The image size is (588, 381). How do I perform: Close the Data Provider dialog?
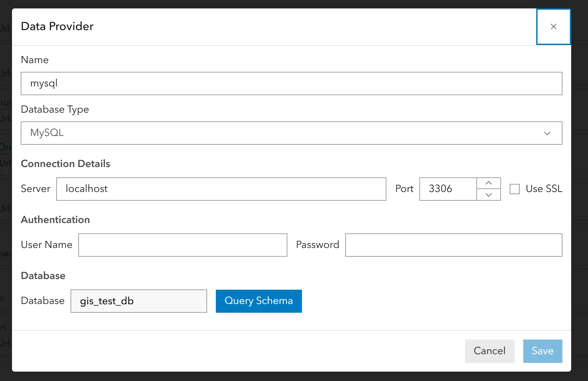[553, 27]
